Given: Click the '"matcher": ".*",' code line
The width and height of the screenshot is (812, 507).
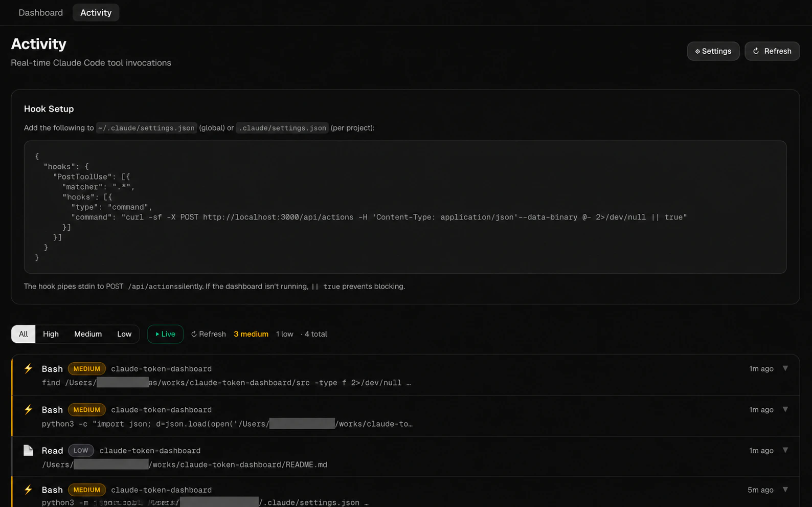Looking at the screenshot, I should tap(99, 187).
